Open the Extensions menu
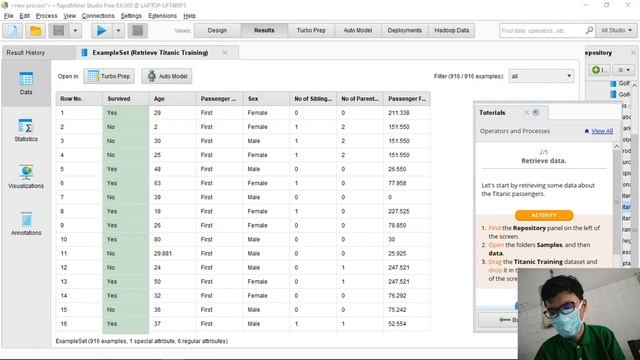 162,16
